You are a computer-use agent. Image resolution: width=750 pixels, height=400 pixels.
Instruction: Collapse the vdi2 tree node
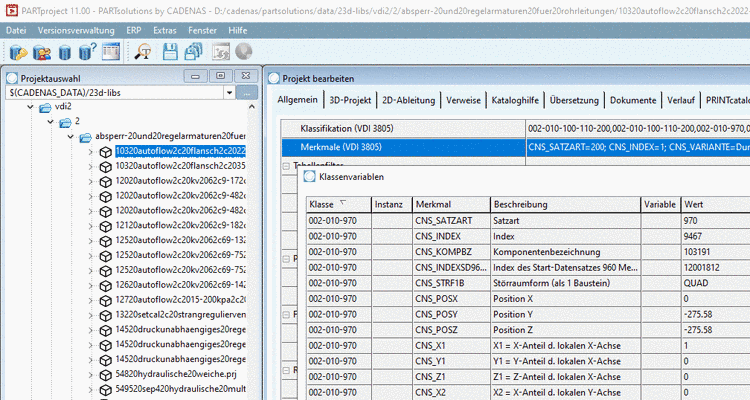pos(31,107)
